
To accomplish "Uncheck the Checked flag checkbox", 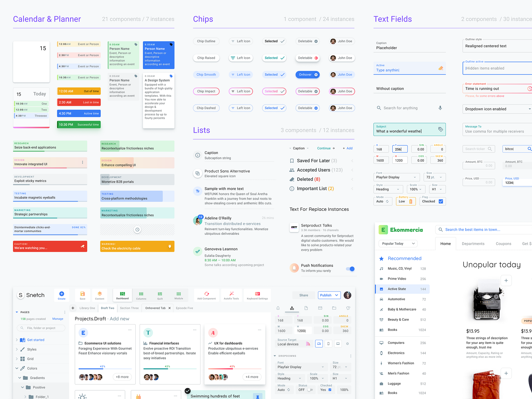I will pos(441,201).
